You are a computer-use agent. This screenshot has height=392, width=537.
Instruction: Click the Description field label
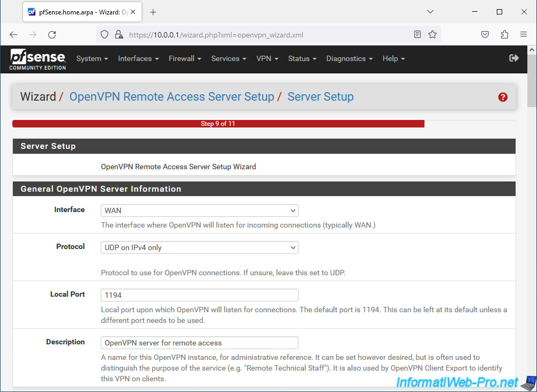tap(65, 342)
